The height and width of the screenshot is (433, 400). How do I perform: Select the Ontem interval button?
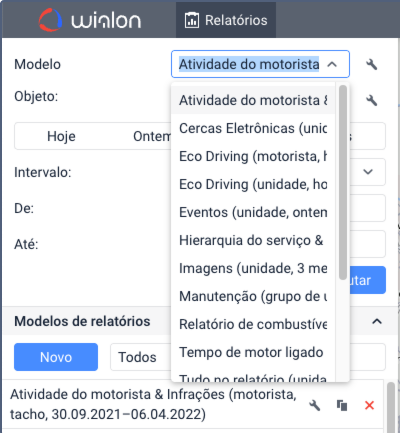pyautogui.click(x=152, y=136)
